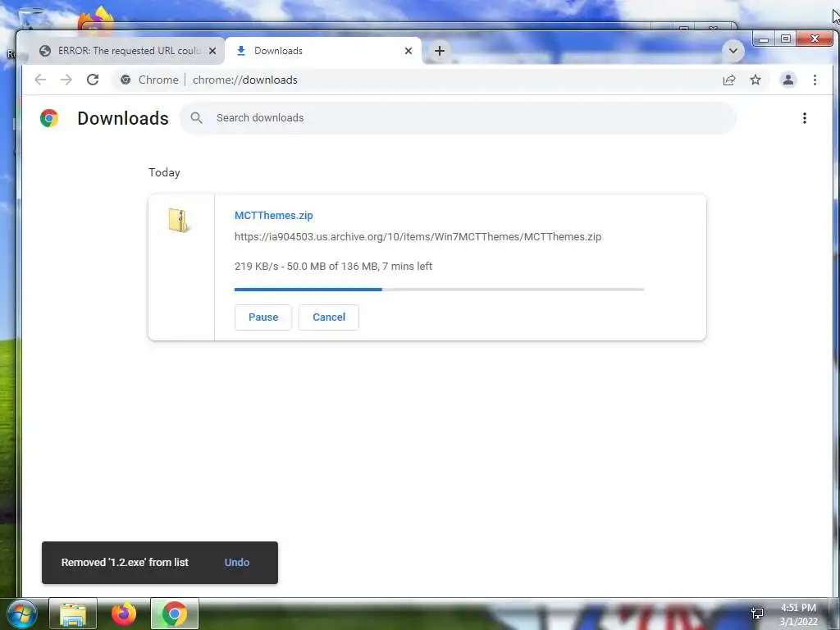Viewport: 840px width, 630px height.
Task: Maximize the Chrome window
Action: (x=785, y=39)
